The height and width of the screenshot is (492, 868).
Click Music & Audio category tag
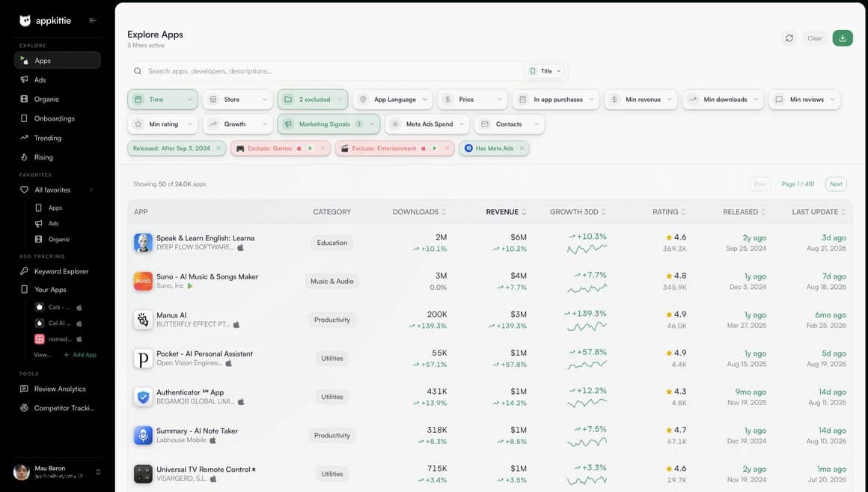point(332,282)
